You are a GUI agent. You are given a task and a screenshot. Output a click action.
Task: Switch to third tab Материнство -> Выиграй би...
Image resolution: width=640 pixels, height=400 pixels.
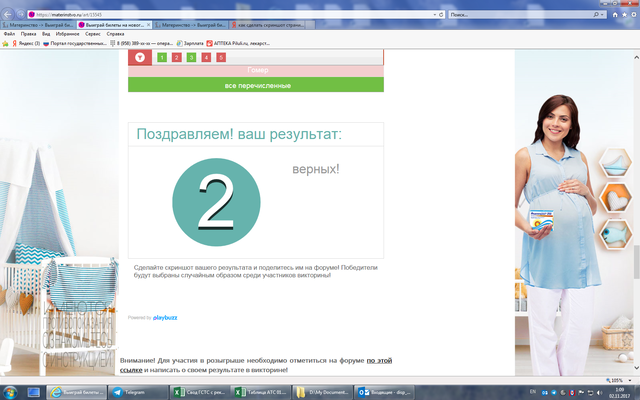tap(191, 25)
